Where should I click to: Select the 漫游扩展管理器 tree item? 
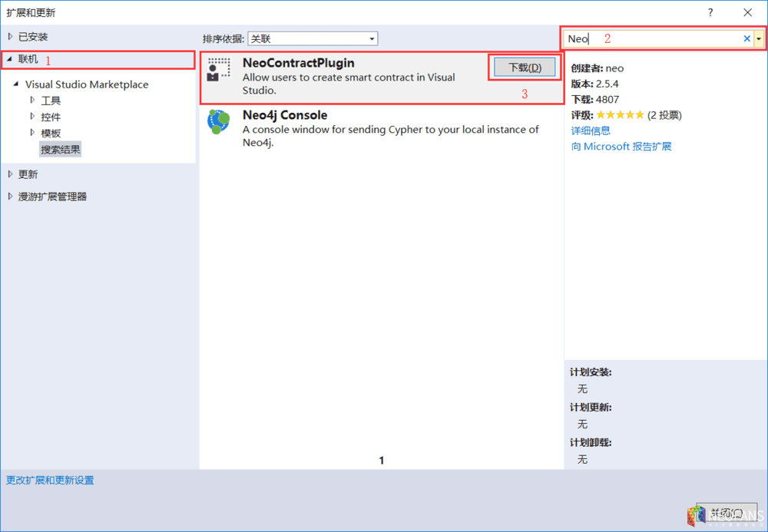coord(52,197)
